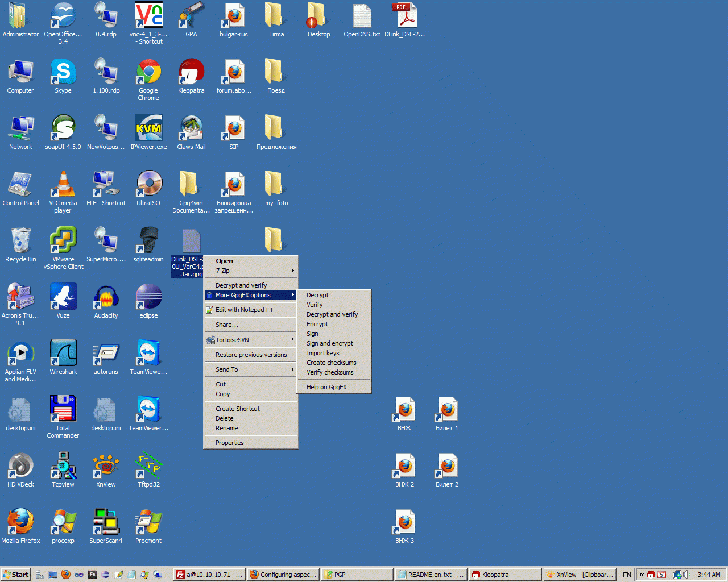Choose Open in the context menu
This screenshot has height=582, width=728.
[251, 261]
